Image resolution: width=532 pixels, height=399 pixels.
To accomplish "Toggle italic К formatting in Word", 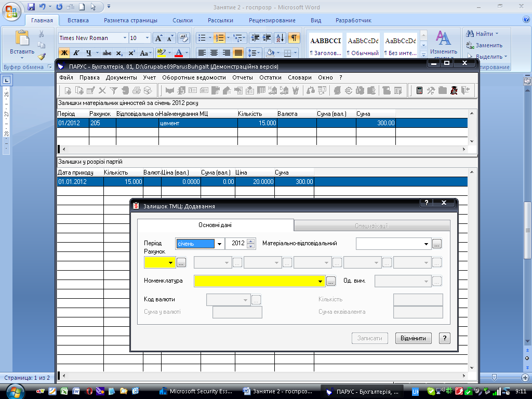I will click(76, 52).
